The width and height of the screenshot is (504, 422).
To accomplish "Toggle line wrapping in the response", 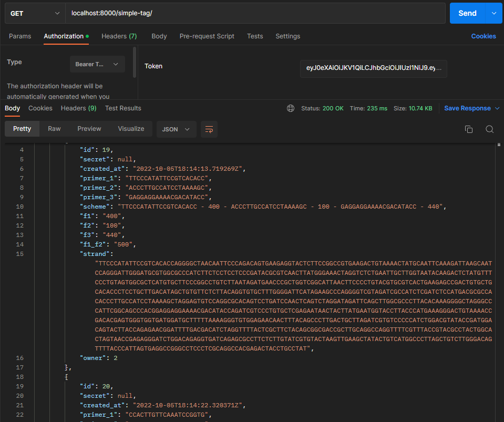I will pyautogui.click(x=209, y=129).
